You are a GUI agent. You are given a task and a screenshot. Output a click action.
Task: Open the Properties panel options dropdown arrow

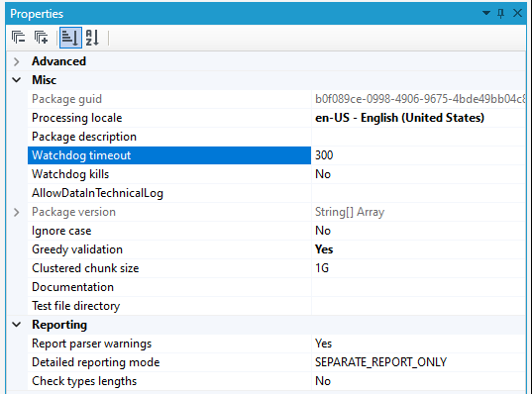pos(485,13)
